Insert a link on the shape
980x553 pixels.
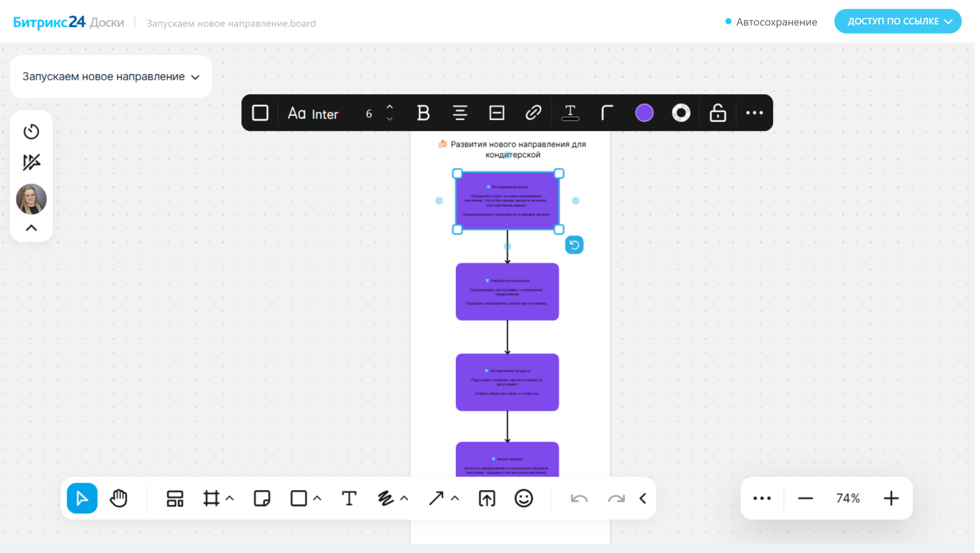click(x=533, y=113)
